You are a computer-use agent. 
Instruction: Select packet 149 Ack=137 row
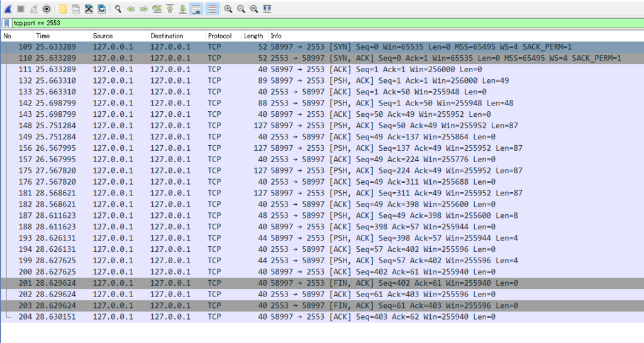(x=322, y=136)
